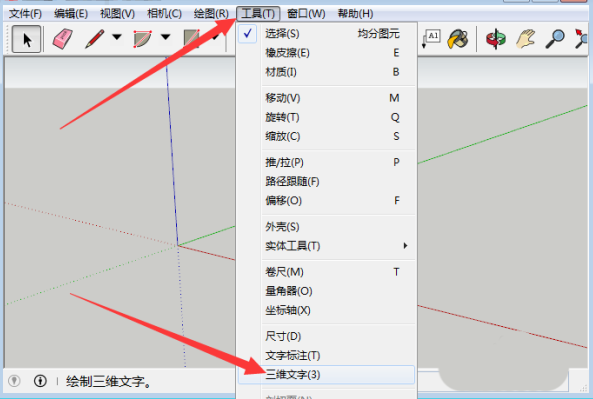Choose 橡皮擦(E) from the tools menu

pos(326,53)
